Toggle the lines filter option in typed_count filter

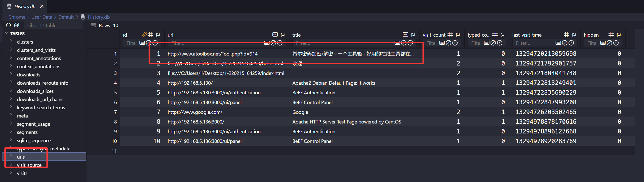point(486,43)
